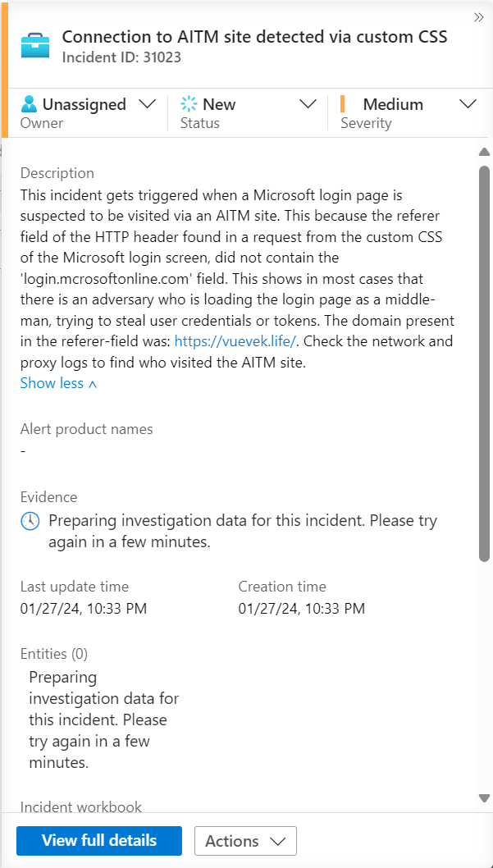Expand the Status dropdown chevron
This screenshot has height=868, width=493.
(308, 104)
